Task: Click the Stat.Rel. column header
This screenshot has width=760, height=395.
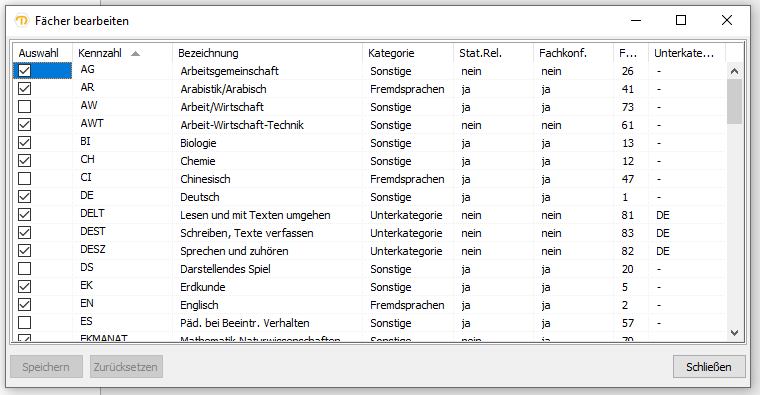Action: click(493, 53)
